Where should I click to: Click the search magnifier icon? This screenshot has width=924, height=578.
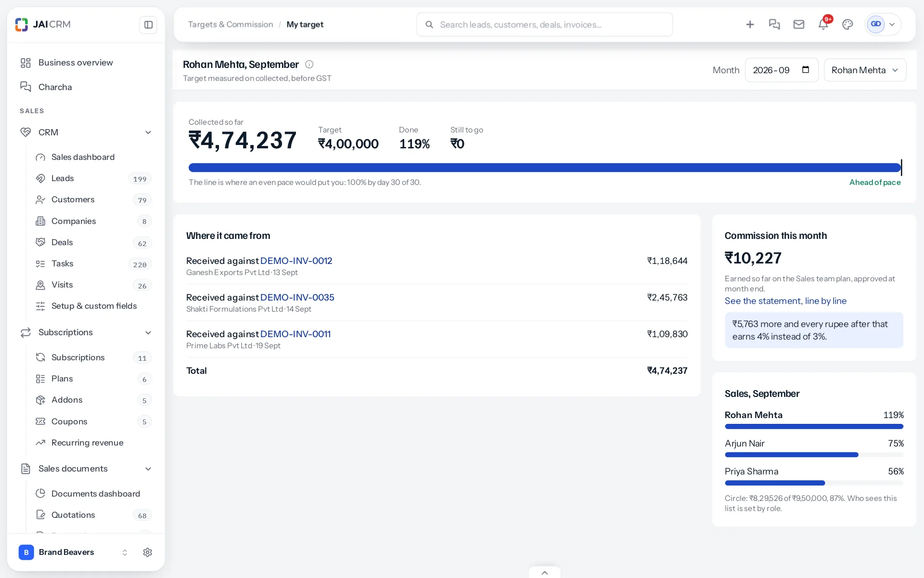point(429,25)
